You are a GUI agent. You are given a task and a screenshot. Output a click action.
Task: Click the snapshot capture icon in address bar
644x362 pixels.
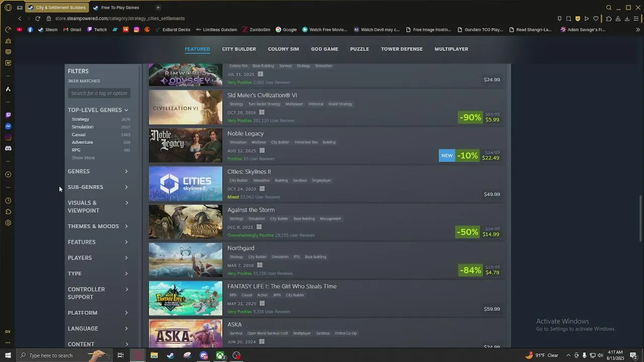click(569, 19)
